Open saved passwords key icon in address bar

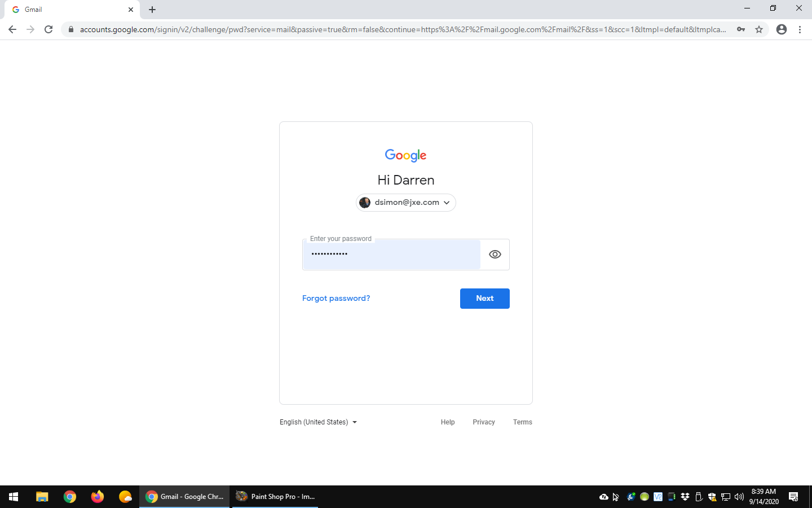click(741, 29)
